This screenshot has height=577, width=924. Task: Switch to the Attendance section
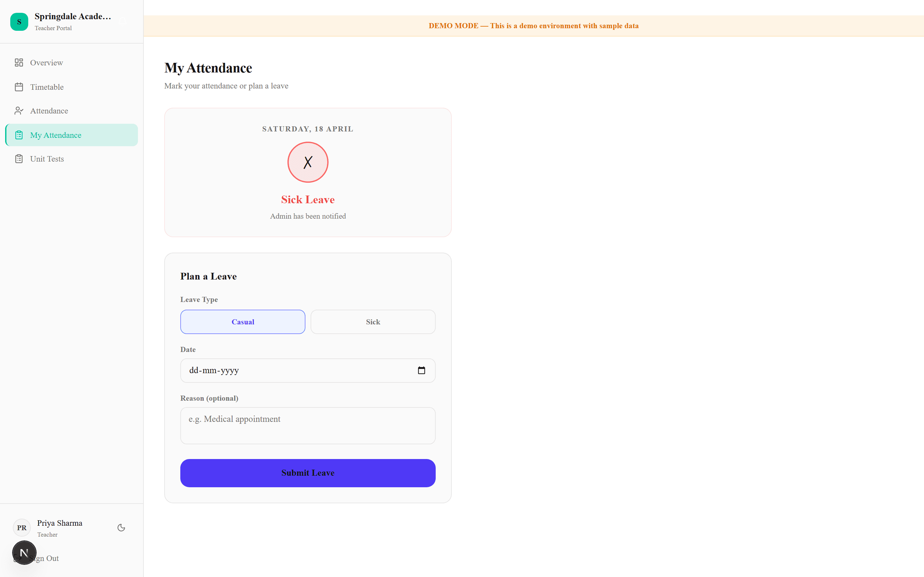click(x=48, y=111)
